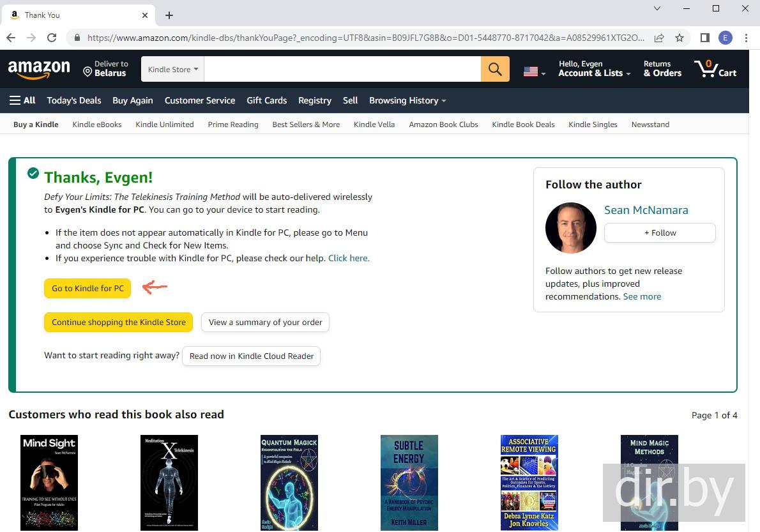Open Amazon Book Clubs
Screen dimensions: 760x532
click(x=443, y=125)
